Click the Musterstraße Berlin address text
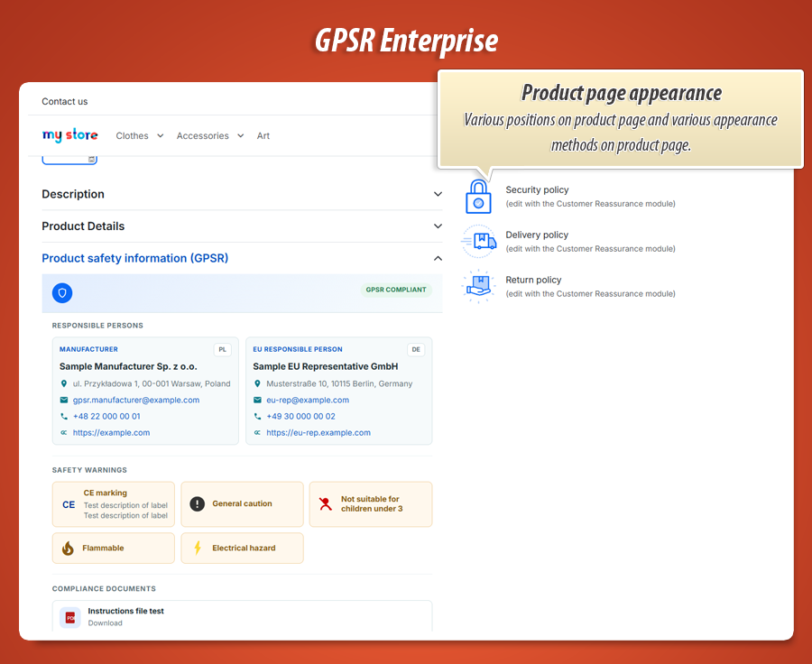This screenshot has width=812, height=664. pyautogui.click(x=340, y=383)
